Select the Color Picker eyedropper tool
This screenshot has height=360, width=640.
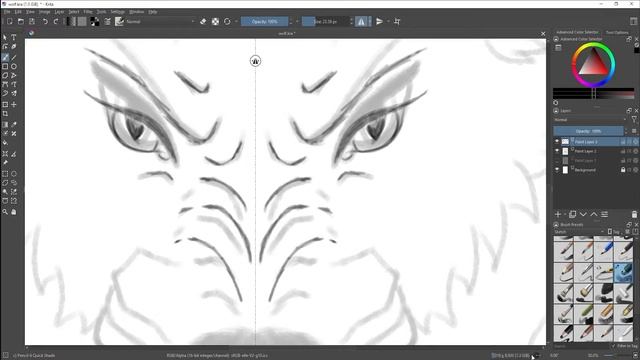tap(14, 124)
